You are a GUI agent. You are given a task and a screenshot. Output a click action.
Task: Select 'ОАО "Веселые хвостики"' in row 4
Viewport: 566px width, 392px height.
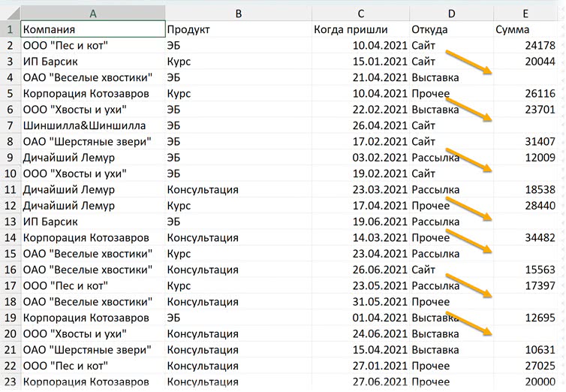[93, 77]
